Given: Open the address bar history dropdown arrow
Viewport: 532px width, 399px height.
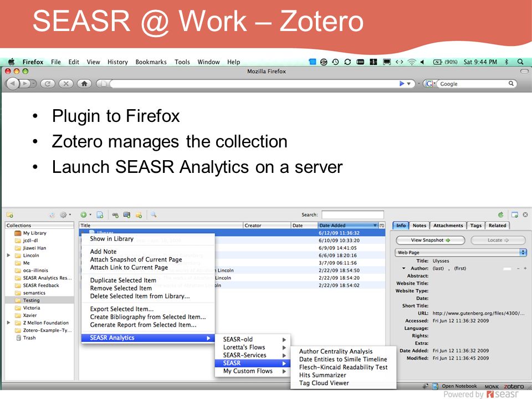Looking at the screenshot, I should [409, 84].
